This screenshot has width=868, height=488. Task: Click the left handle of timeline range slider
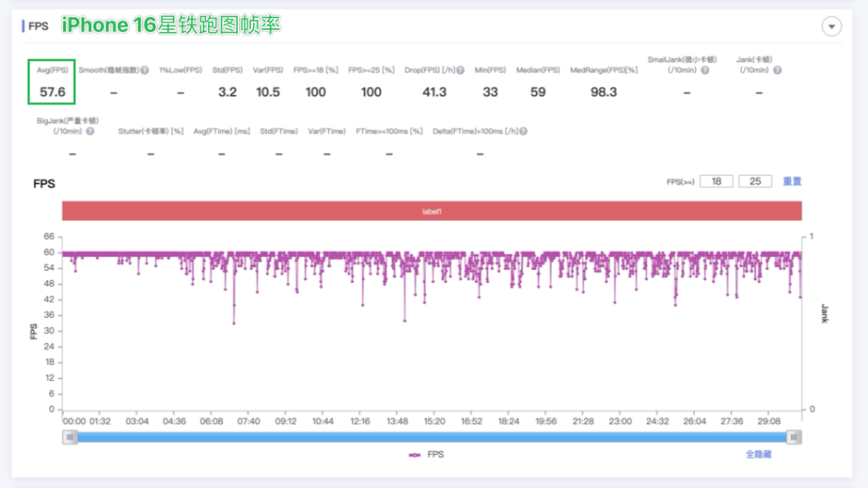click(x=70, y=437)
